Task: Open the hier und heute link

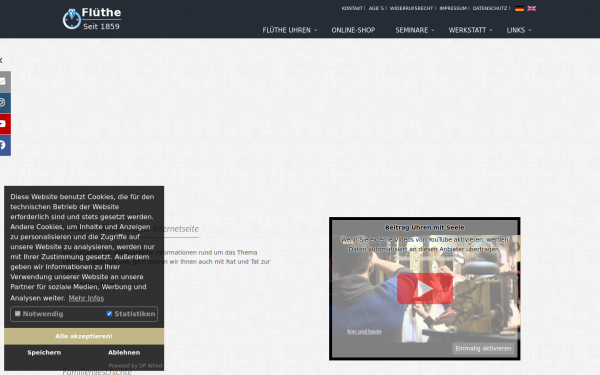Action: pos(364,331)
